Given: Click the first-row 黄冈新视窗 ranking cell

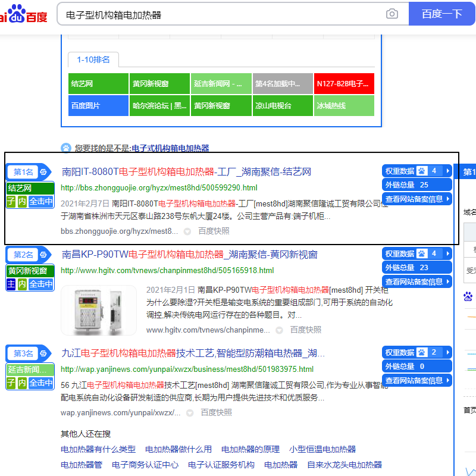Looking at the screenshot, I should click(x=159, y=83).
